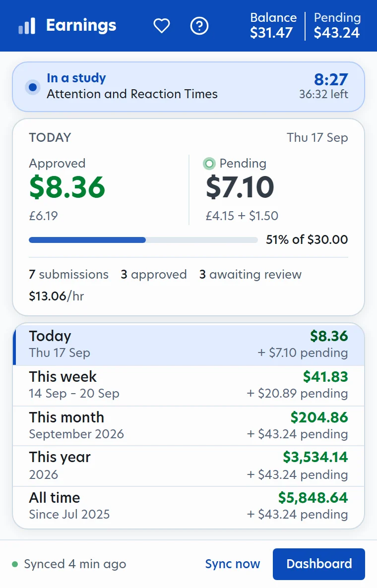Viewport: 377px width, 588px height.
Task: Click the 14 Sep - 20 Sep date range
Action: click(x=74, y=393)
